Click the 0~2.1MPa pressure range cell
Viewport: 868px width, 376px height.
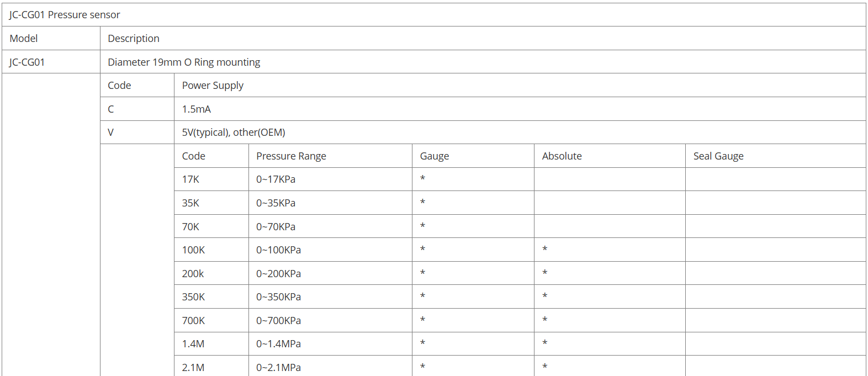(x=278, y=368)
